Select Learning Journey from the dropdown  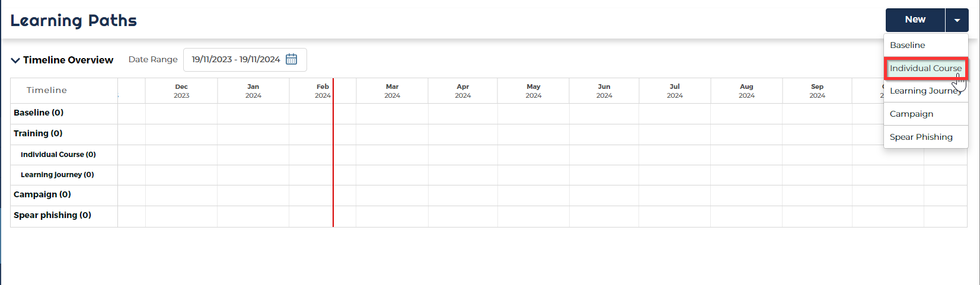[x=924, y=91]
